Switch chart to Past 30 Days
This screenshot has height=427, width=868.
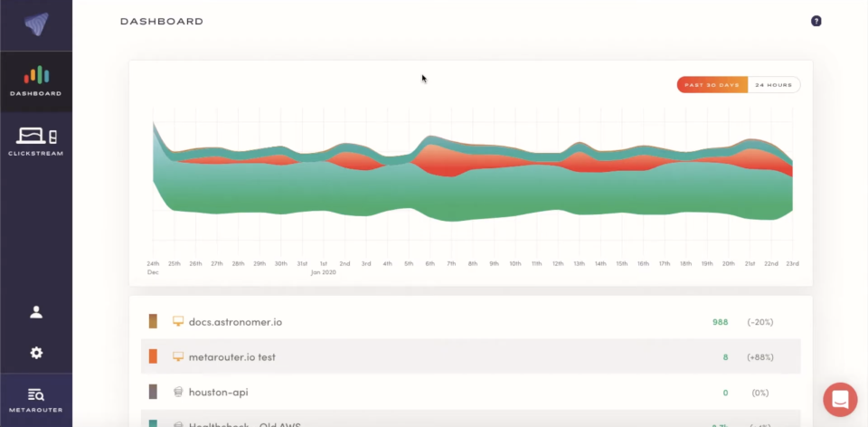click(x=712, y=85)
